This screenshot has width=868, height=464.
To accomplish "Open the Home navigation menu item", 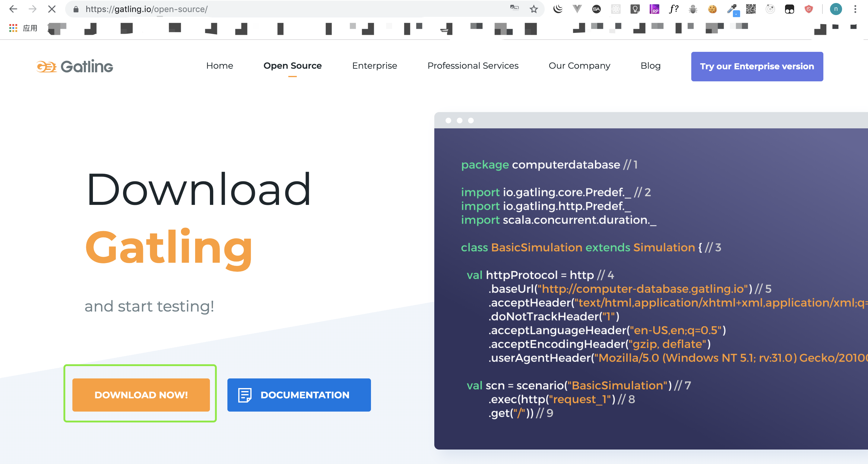I will click(x=219, y=66).
